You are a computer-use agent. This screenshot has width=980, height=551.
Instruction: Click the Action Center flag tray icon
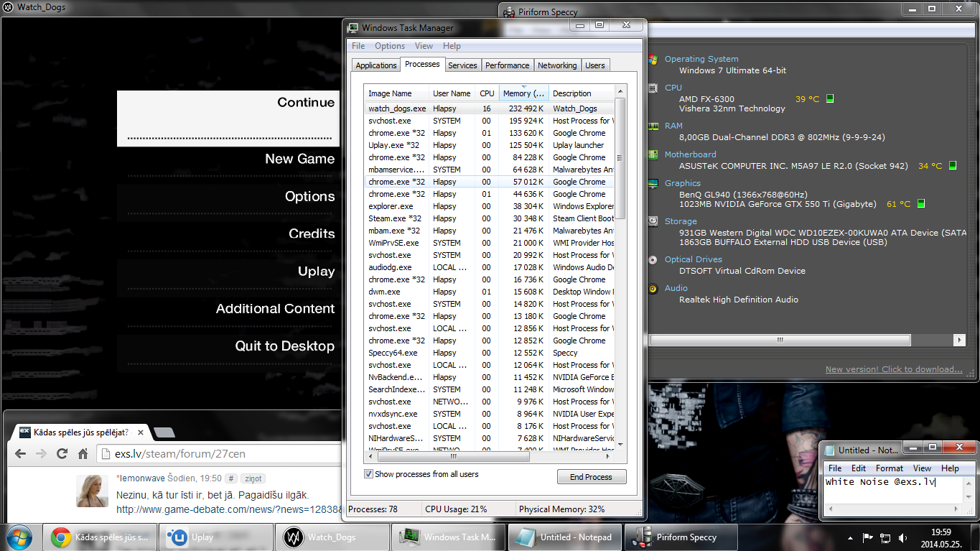867,538
